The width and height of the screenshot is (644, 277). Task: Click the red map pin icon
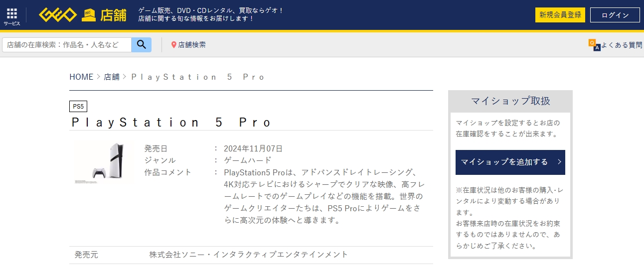(x=174, y=45)
